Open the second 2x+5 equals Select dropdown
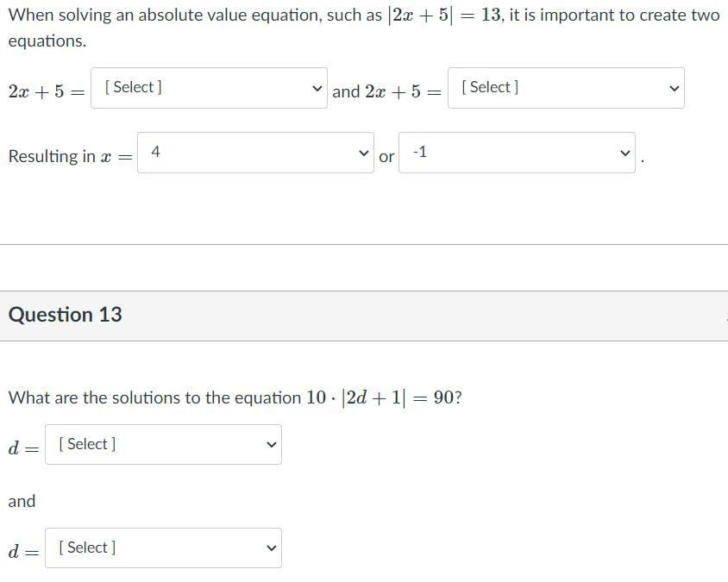 (x=565, y=88)
